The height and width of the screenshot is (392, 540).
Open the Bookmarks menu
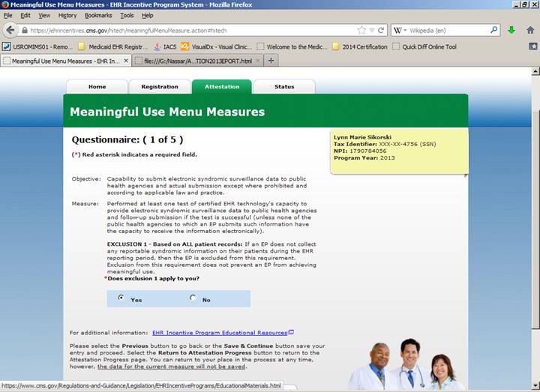point(97,15)
